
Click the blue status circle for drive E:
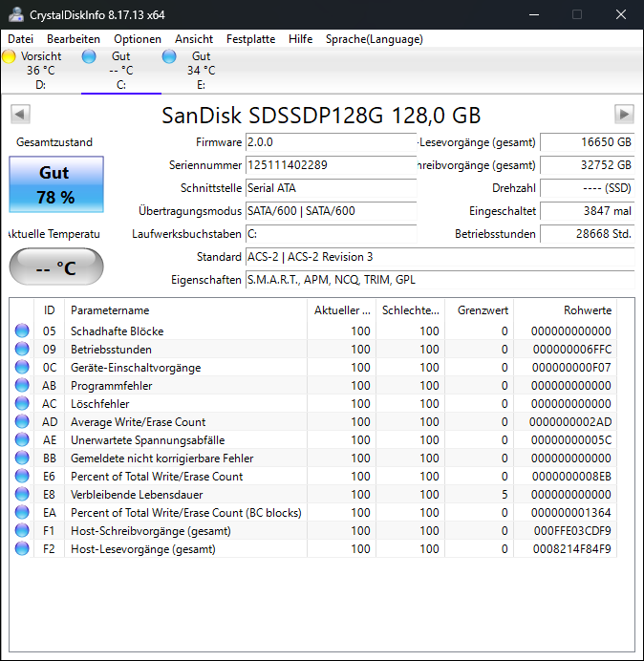pos(169,56)
